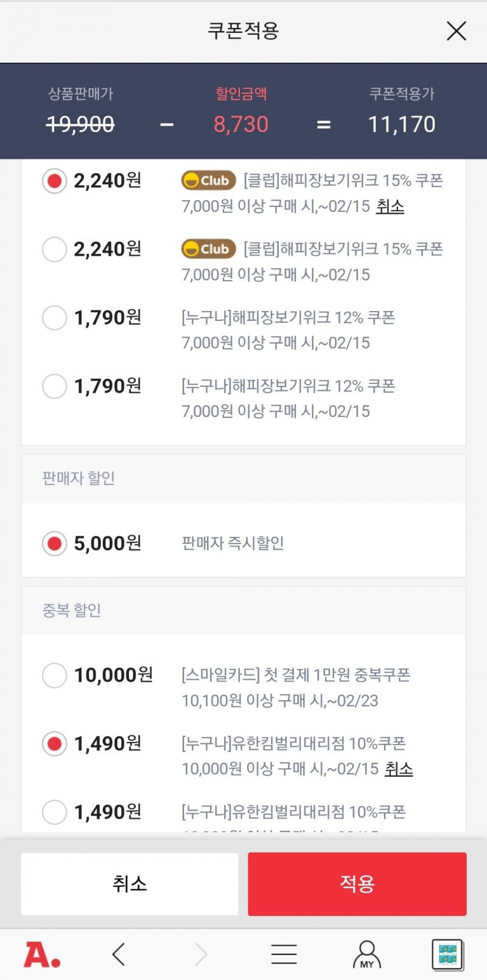The image size is (487, 980).
Task: Click the red 적용 button
Action: click(357, 884)
